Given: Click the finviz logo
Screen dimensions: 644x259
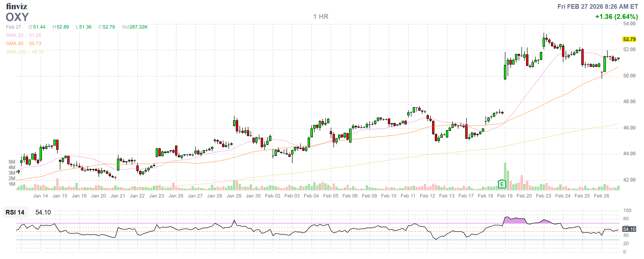Looking at the screenshot, I should point(17,6).
